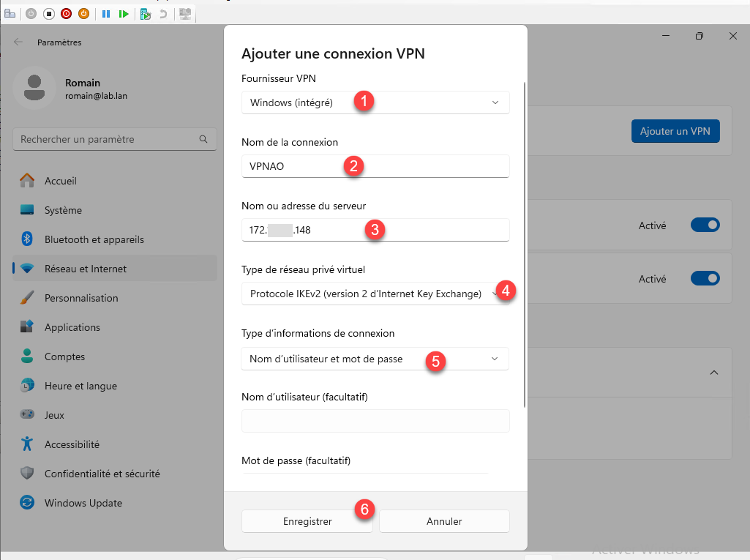Go to Windows Update settings section
Viewport: 750px width, 560px height.
[x=83, y=503]
